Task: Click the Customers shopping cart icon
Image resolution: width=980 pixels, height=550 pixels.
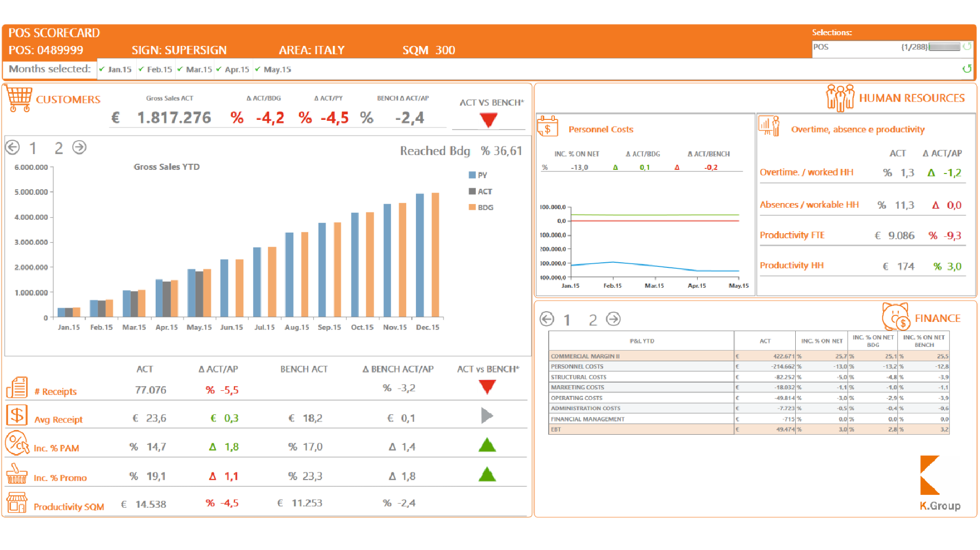Action: [20, 99]
